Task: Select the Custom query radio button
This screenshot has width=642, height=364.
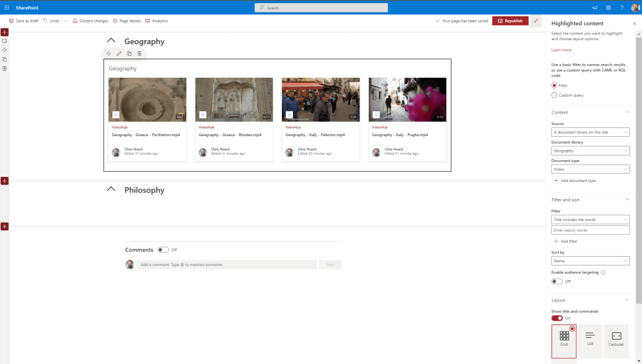Action: [x=554, y=95]
